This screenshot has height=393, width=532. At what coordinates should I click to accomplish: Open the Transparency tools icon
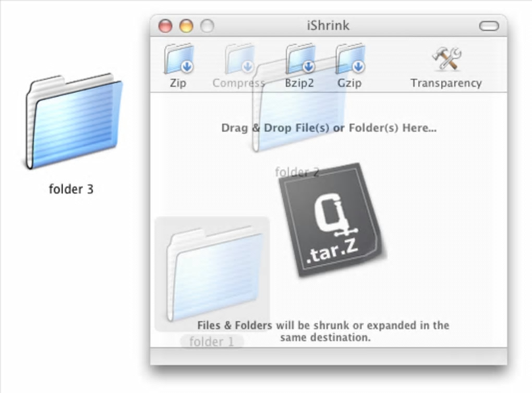pyautogui.click(x=446, y=58)
